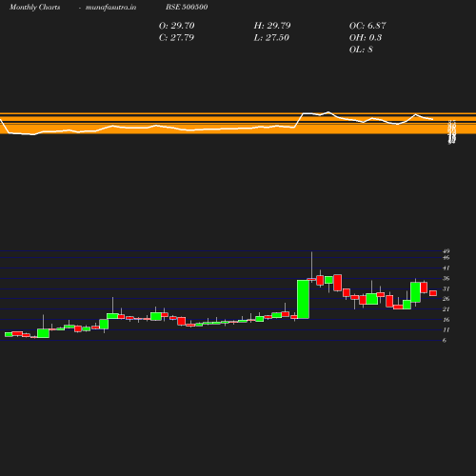Select the high value "H: 29.79"
Screen dimensions: 476x476
272,26
